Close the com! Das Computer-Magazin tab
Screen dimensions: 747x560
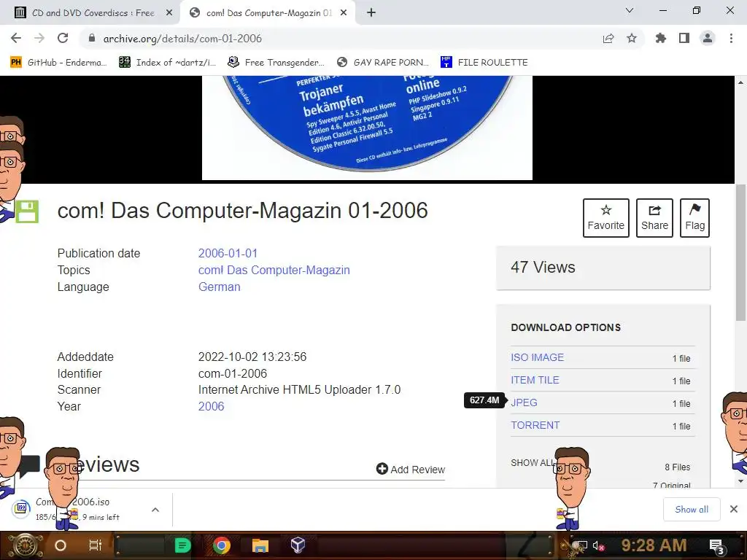[x=344, y=13]
